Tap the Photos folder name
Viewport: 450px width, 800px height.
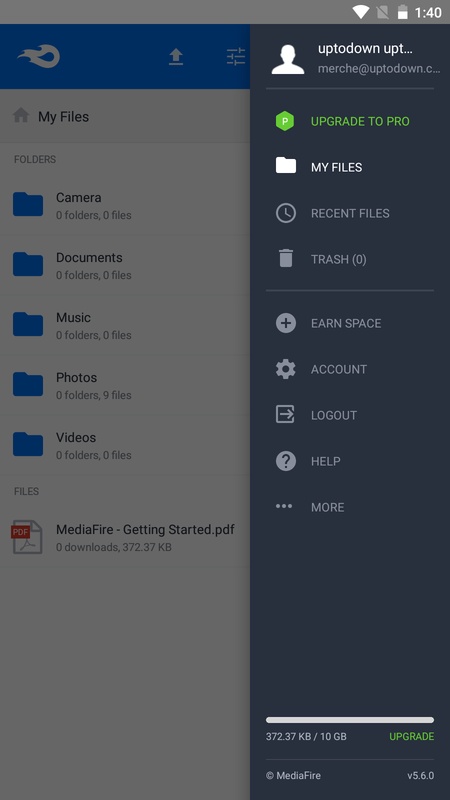click(77, 378)
